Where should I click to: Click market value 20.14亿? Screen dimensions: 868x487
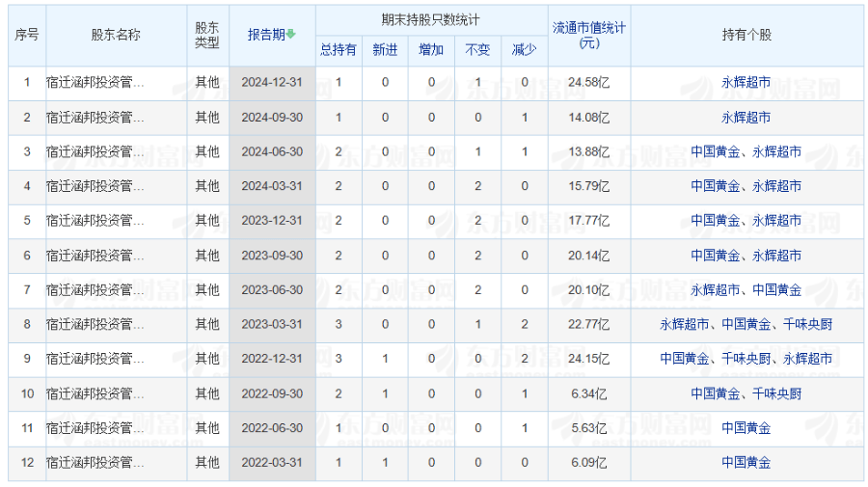click(589, 256)
